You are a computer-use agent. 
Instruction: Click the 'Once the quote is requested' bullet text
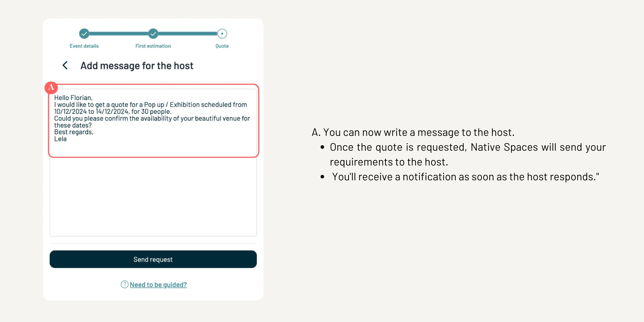(468, 147)
